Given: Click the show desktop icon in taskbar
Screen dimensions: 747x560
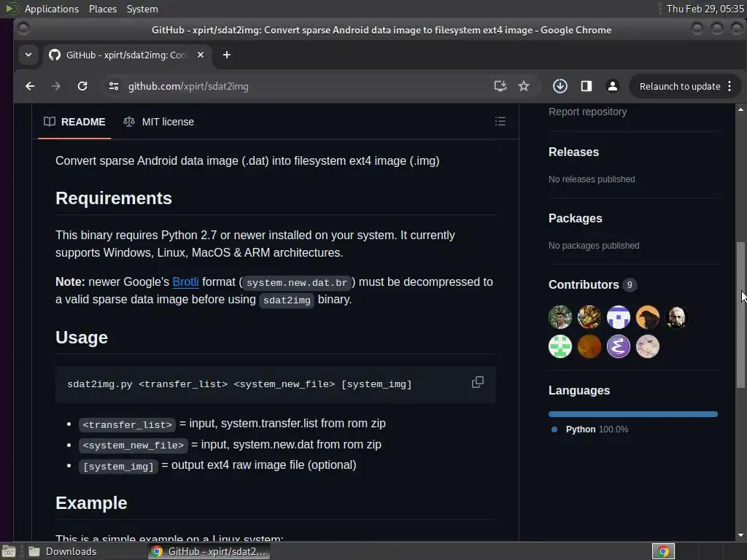Looking at the screenshot, I should (x=9, y=551).
